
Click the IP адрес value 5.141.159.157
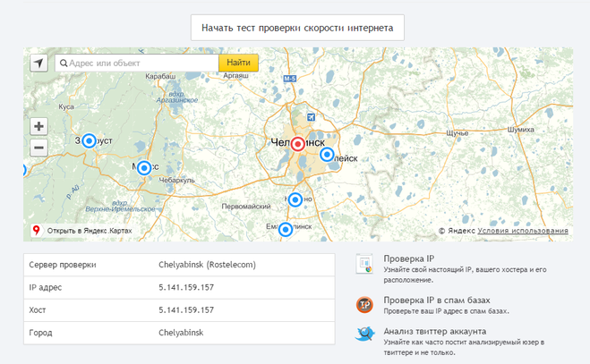(186, 288)
